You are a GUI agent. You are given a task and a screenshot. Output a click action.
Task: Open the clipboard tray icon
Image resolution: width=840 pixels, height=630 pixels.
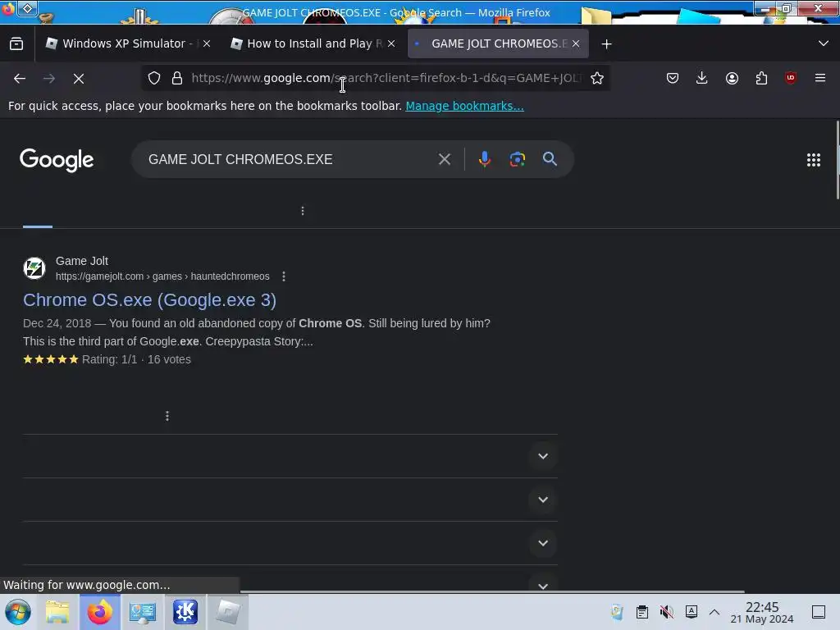(x=641, y=612)
